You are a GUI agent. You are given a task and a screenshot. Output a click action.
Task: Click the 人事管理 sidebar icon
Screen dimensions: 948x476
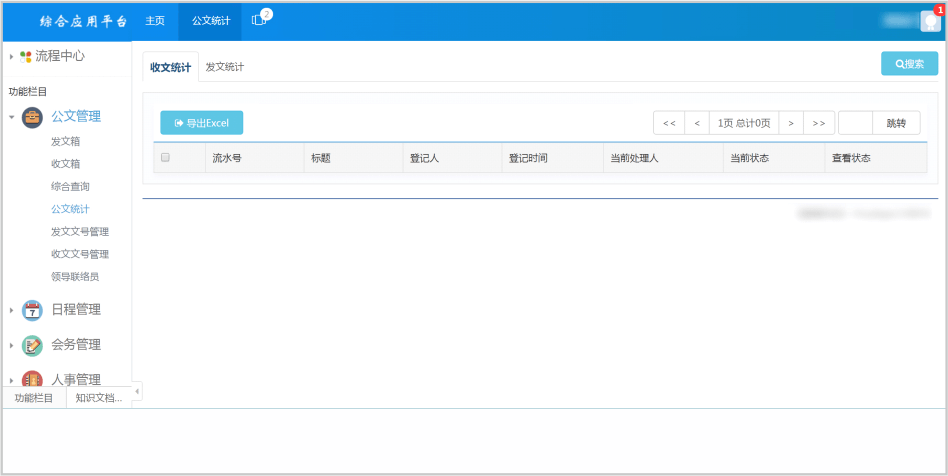click(x=33, y=379)
